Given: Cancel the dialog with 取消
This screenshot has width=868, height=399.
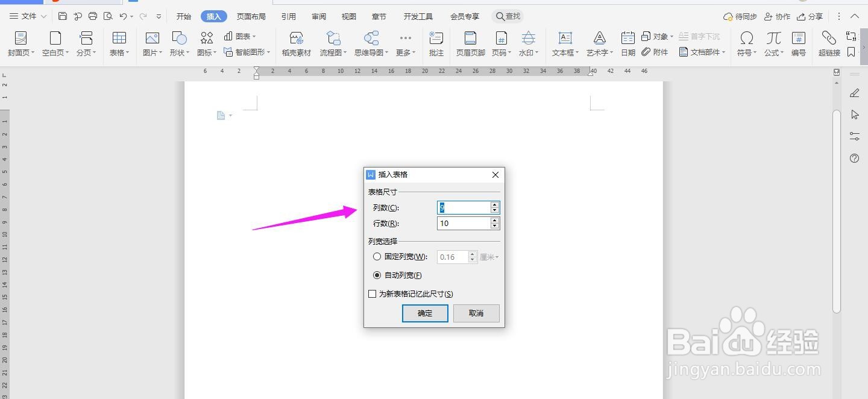Looking at the screenshot, I should pos(476,313).
